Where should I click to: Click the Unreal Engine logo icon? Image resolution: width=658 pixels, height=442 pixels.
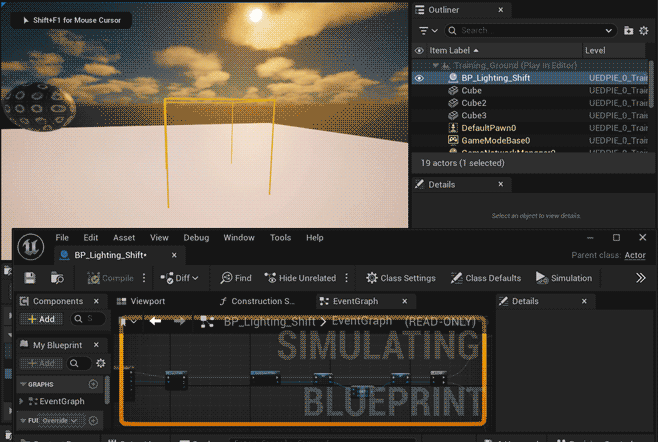coord(31,247)
